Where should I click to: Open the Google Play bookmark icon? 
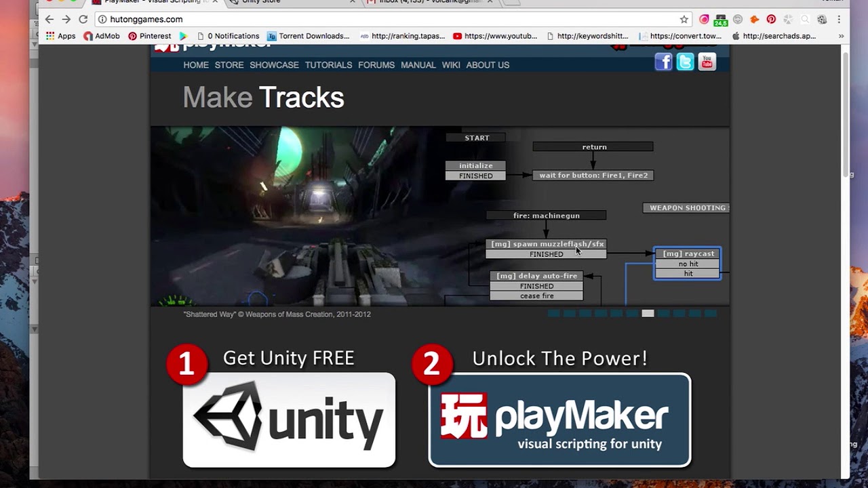point(183,36)
